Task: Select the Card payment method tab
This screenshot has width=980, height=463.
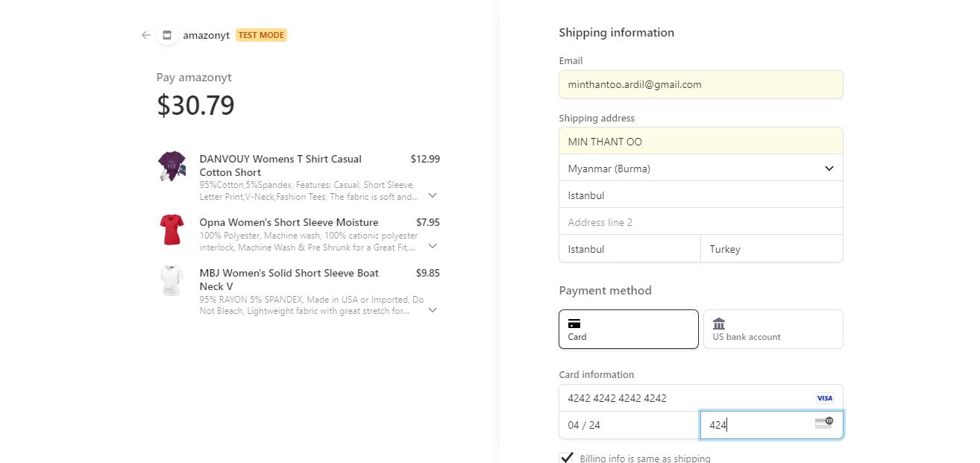Action: point(629,329)
